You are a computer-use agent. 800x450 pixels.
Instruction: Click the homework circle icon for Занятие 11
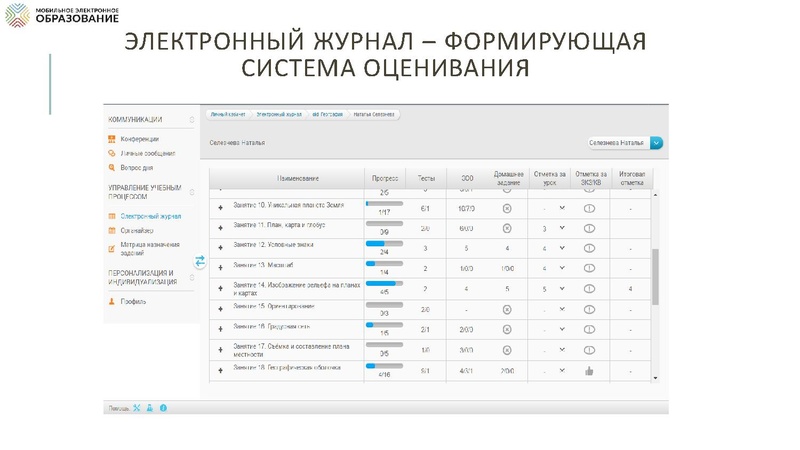(x=507, y=229)
